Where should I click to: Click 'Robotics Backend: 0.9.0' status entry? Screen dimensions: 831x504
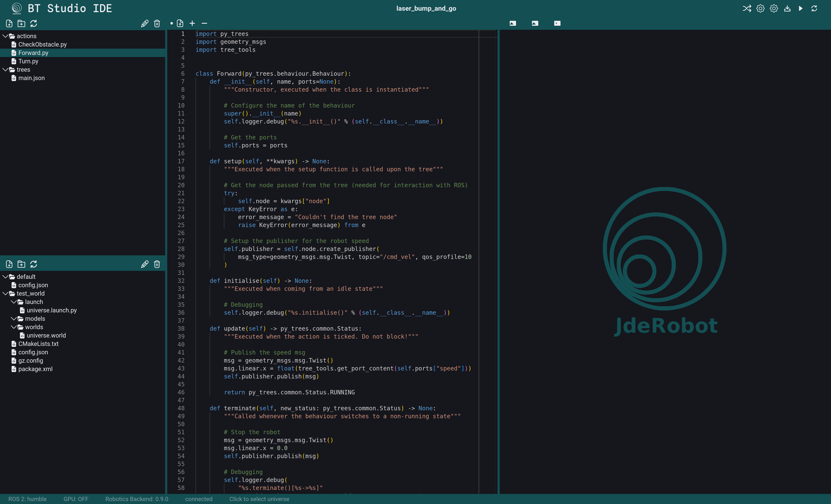tap(137, 499)
